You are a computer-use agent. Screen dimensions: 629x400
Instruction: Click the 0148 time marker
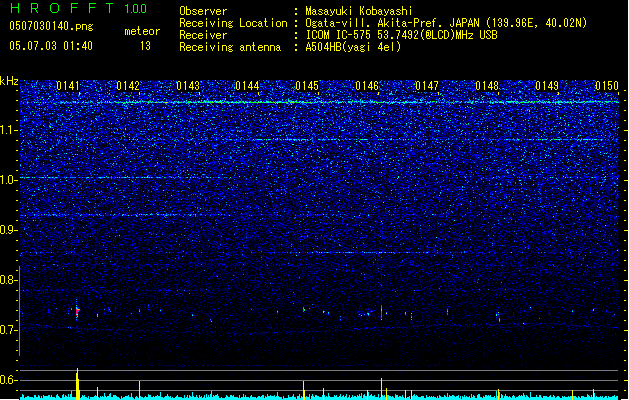(x=487, y=86)
